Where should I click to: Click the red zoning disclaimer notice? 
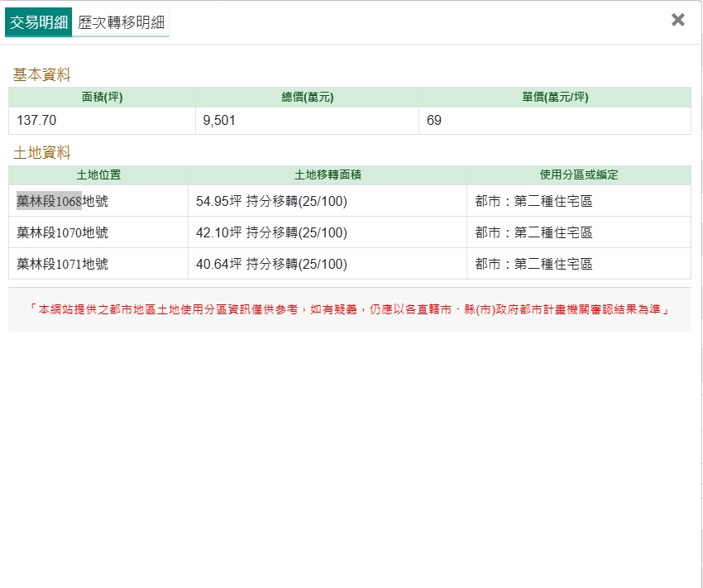click(349, 310)
